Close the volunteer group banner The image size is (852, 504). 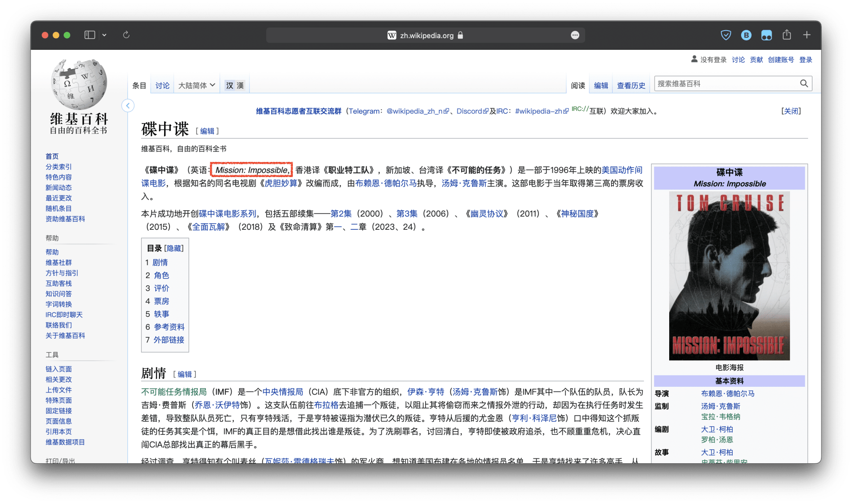[791, 111]
